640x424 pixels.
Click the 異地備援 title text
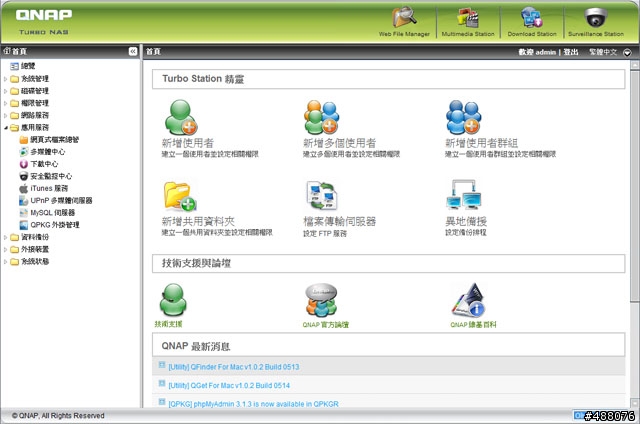[466, 221]
